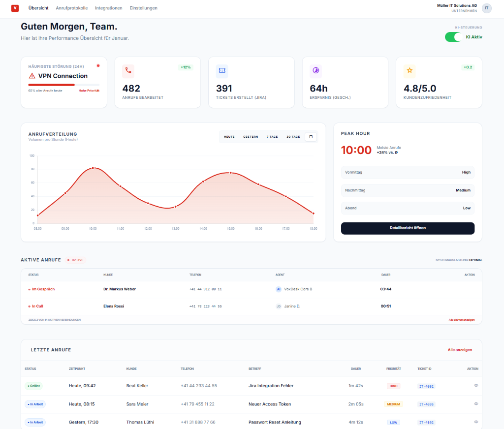Select the HEUTE time range option
The width and height of the screenshot is (504, 429).
click(229, 137)
